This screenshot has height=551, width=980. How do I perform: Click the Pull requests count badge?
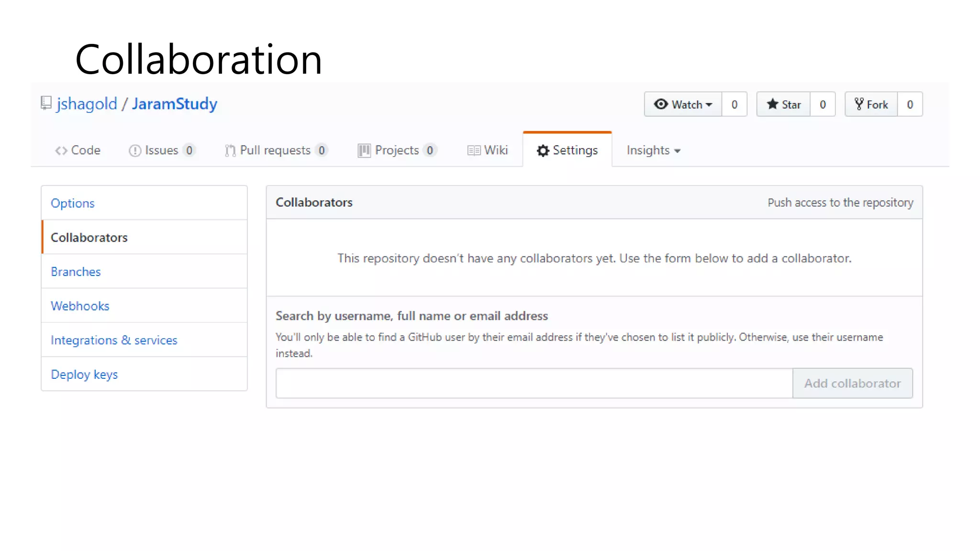click(322, 150)
